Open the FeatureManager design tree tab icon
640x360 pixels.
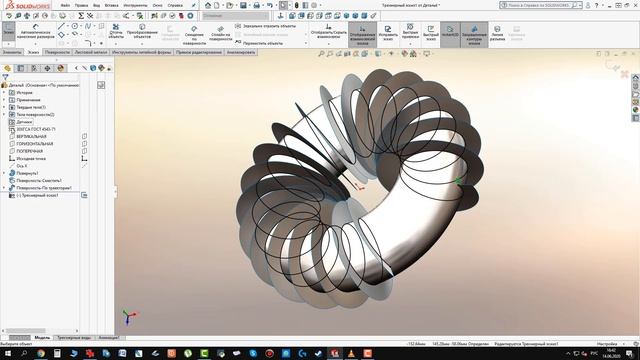pyautogui.click(x=7, y=68)
